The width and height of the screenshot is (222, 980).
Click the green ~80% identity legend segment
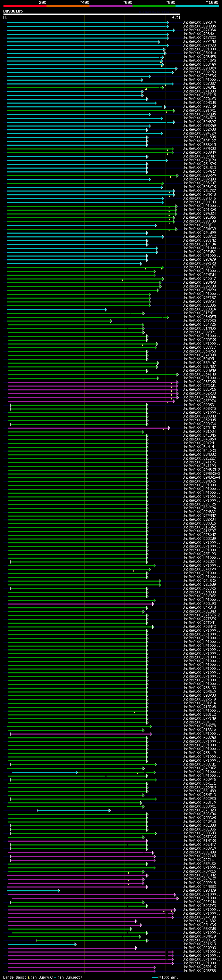click(x=154, y=6)
